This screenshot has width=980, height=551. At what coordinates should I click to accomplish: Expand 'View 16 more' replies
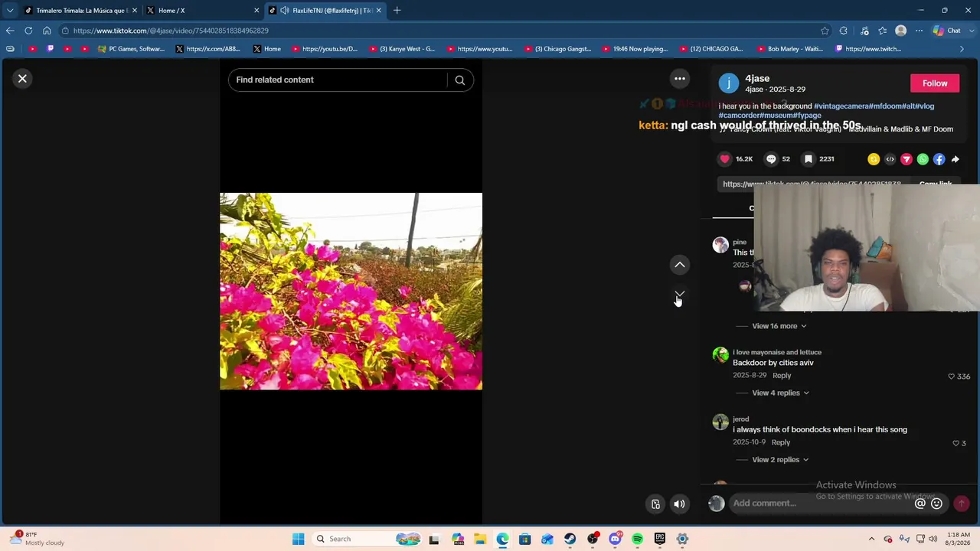779,326
